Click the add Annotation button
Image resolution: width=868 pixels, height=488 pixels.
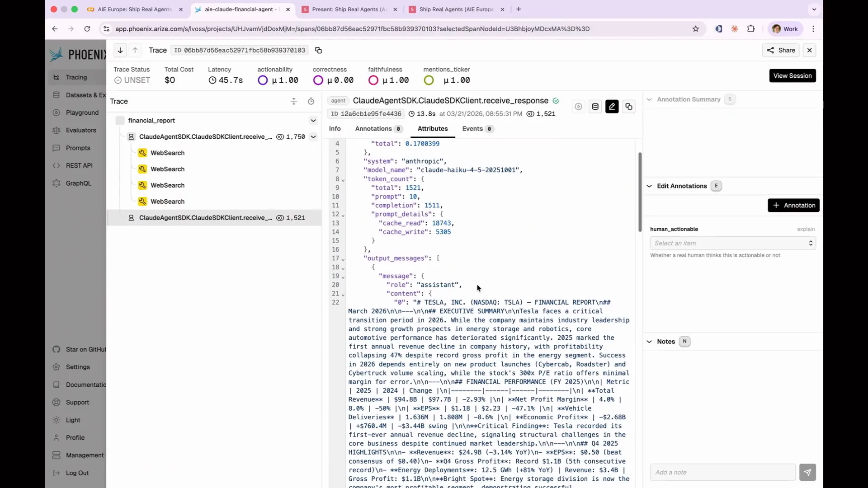point(793,205)
